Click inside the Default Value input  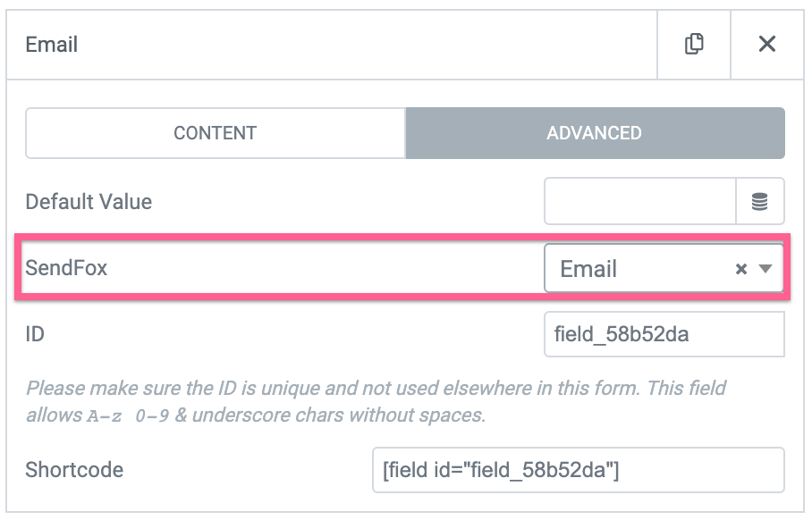coord(639,201)
